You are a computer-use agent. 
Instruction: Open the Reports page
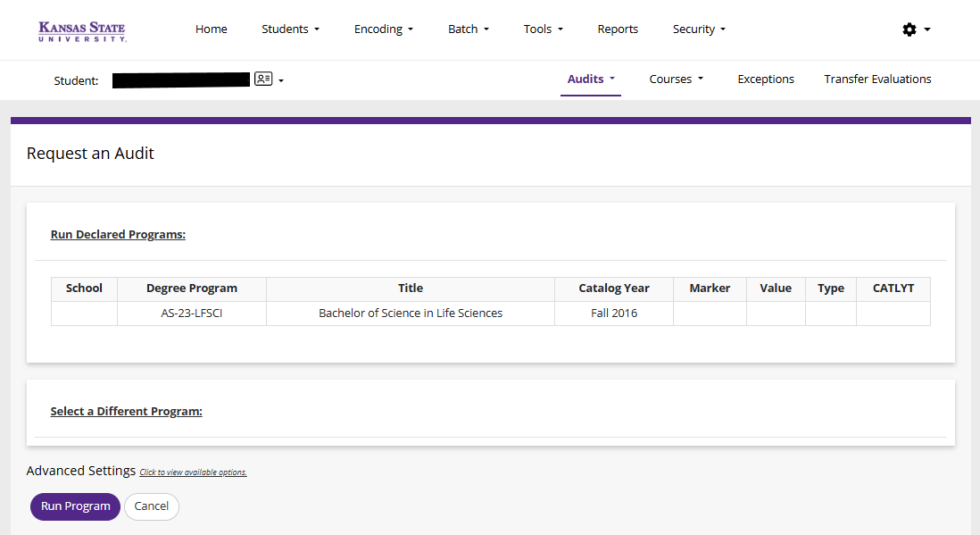point(618,29)
